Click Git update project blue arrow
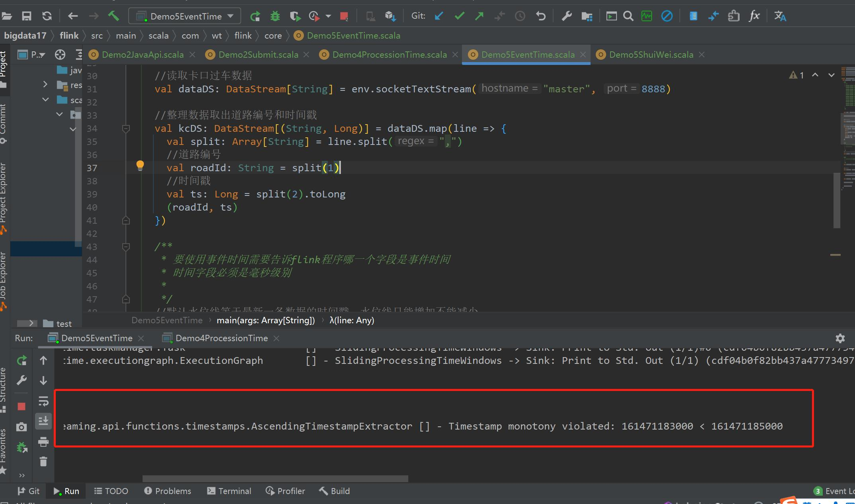 pos(439,16)
